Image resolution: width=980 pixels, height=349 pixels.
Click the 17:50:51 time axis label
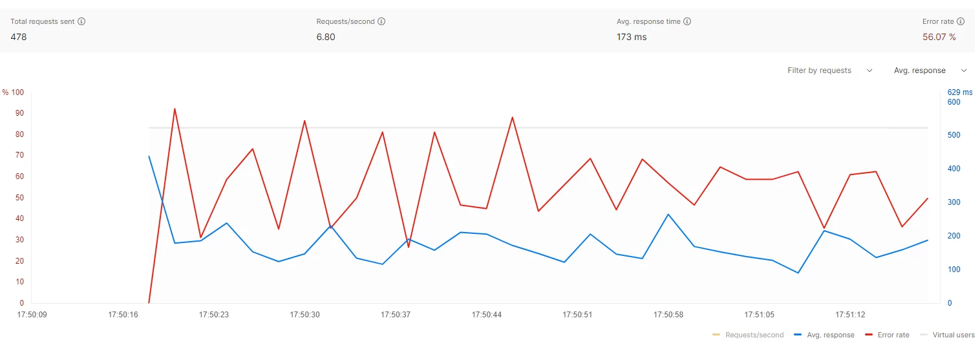[577, 315]
